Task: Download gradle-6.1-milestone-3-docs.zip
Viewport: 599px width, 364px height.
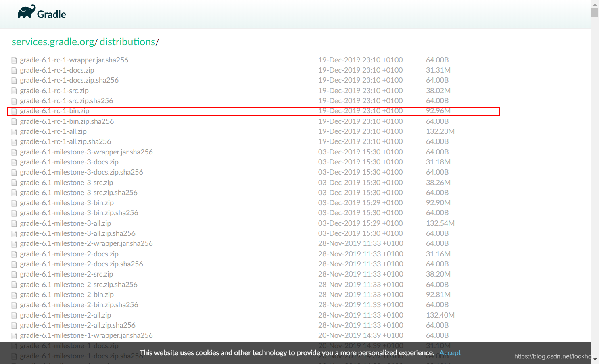Action: [69, 162]
